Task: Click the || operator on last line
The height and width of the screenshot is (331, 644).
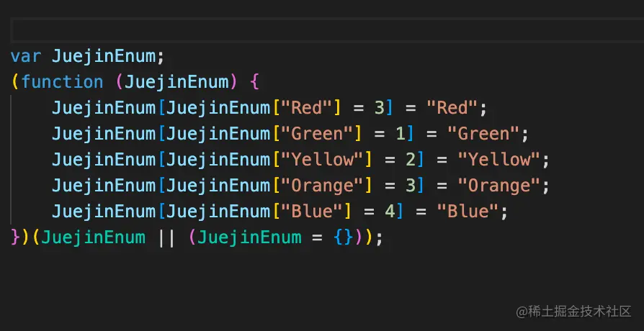Action: click(166, 237)
